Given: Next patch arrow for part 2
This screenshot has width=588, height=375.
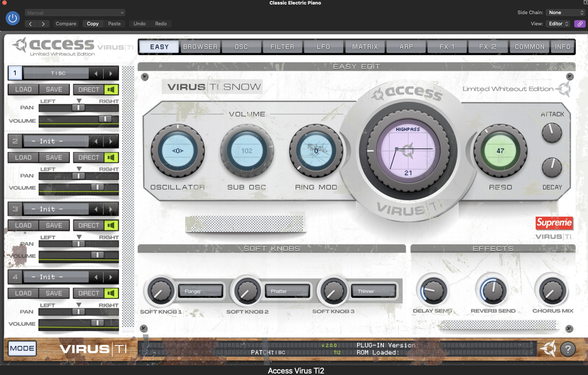Looking at the screenshot, I should point(111,141).
